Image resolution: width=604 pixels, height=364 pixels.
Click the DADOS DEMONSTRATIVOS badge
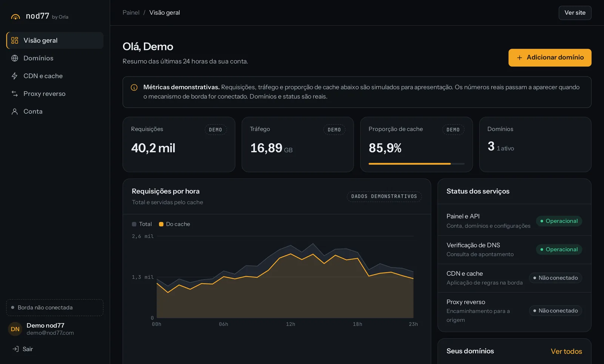tap(384, 197)
